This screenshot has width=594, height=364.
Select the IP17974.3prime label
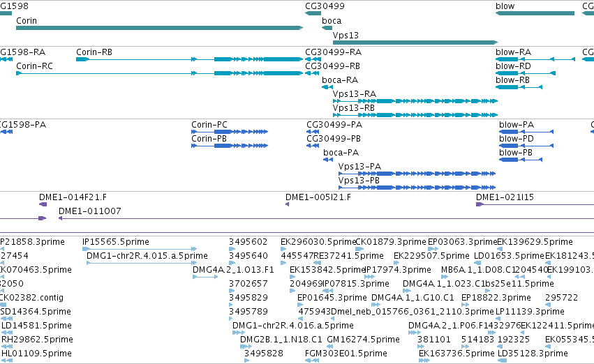tap(398, 270)
